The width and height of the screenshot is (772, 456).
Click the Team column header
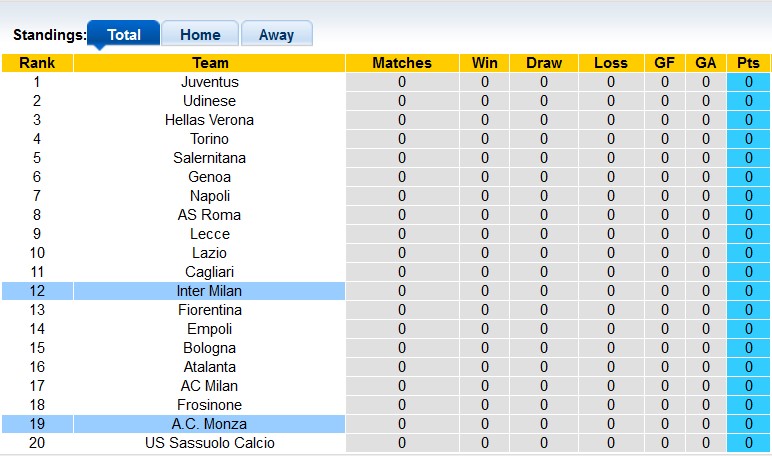tap(210, 63)
